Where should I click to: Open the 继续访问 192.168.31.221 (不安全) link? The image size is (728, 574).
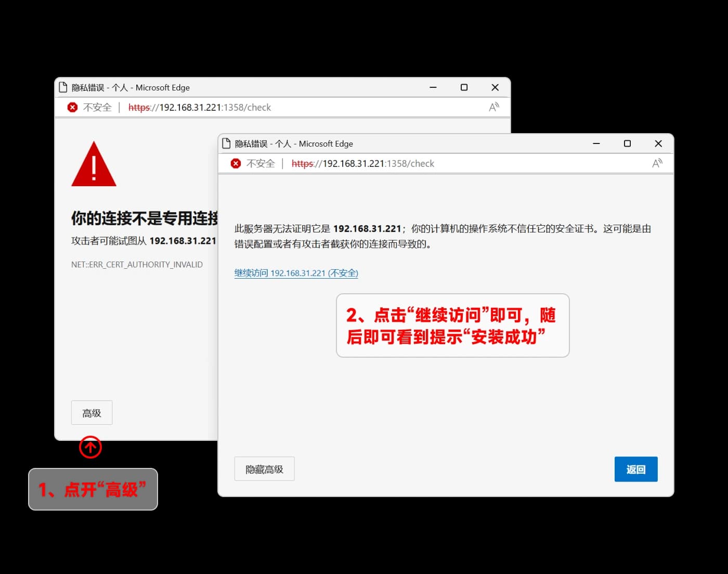point(296,273)
